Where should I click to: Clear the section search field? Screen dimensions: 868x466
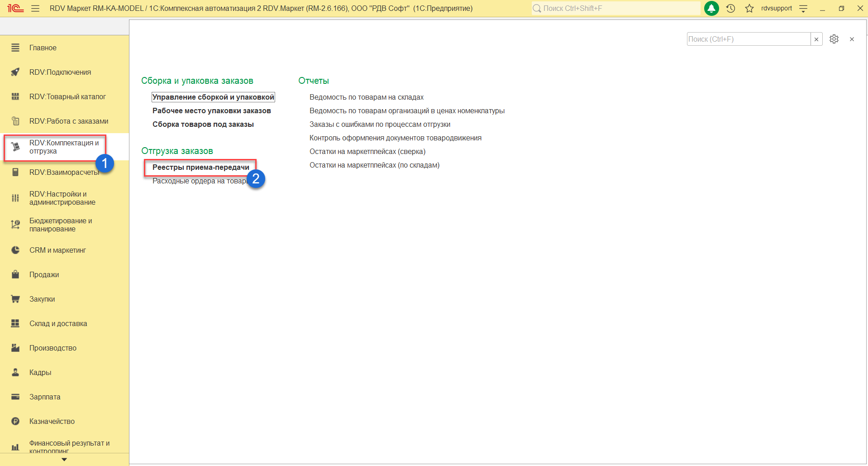tap(816, 39)
